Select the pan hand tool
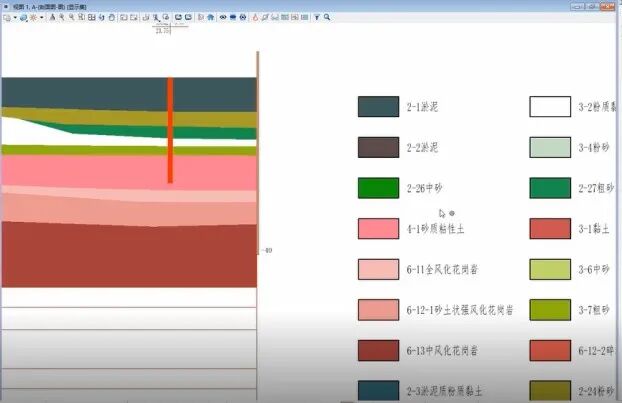The width and height of the screenshot is (622, 403). pos(111,18)
